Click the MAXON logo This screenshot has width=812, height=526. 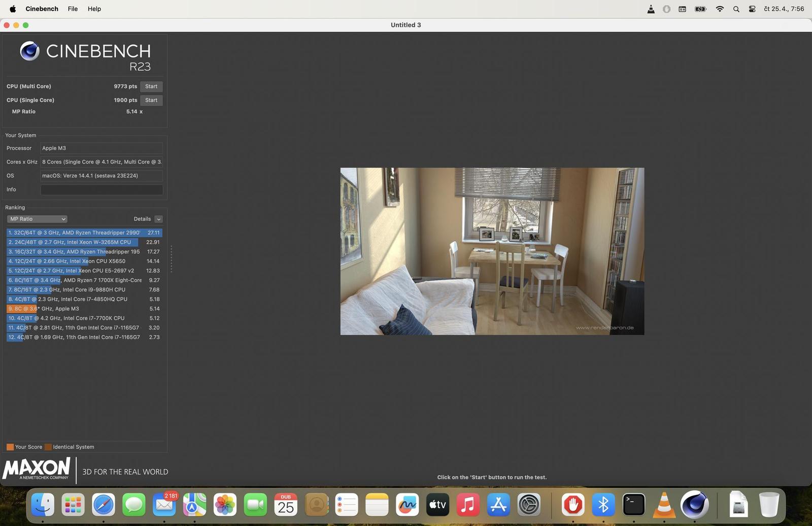click(37, 469)
